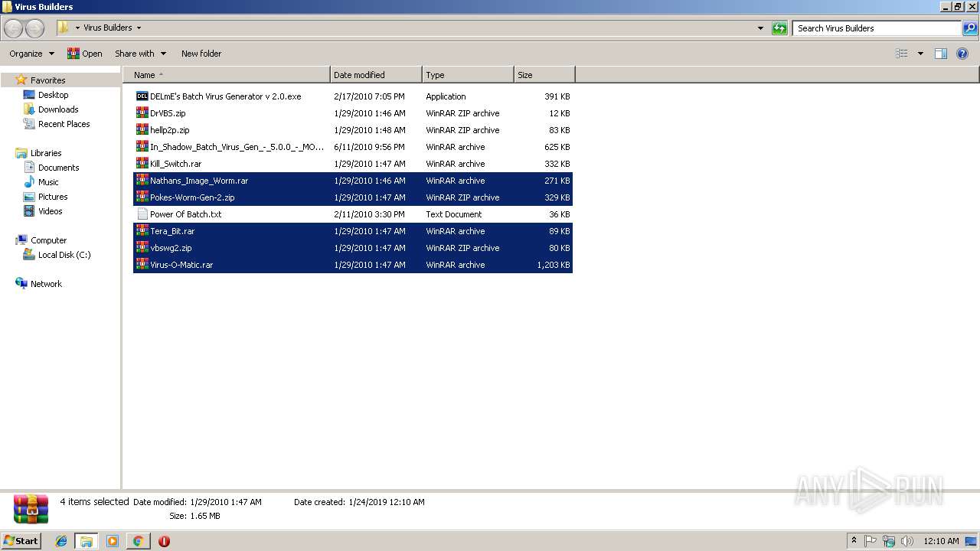
Task: Select Local Disk (C:) in the sidebar
Action: pos(57,255)
